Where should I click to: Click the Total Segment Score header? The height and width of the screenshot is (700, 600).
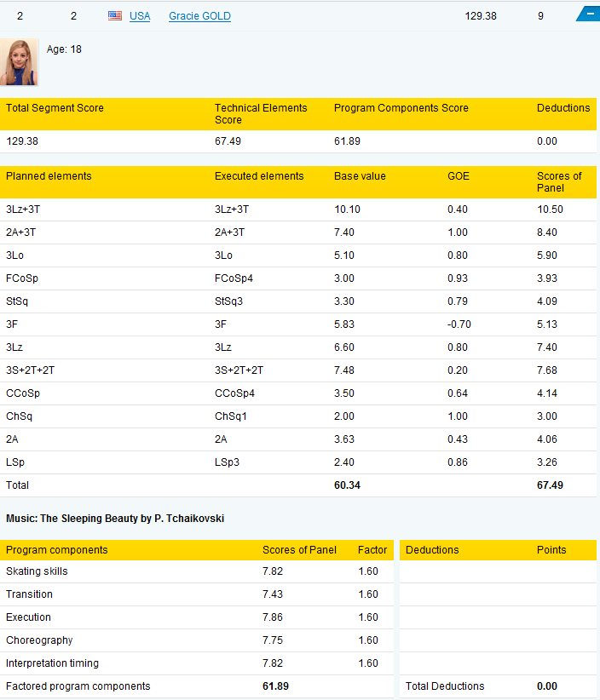coord(55,108)
